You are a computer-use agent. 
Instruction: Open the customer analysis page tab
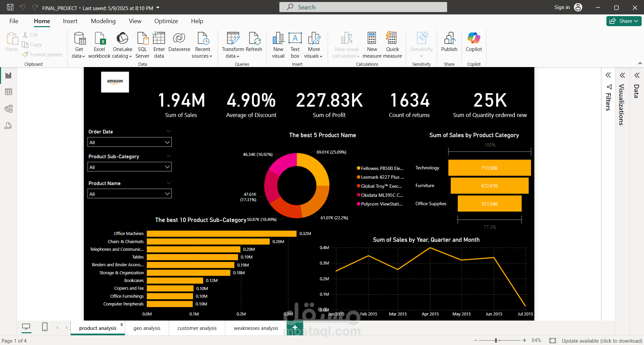pos(197,328)
